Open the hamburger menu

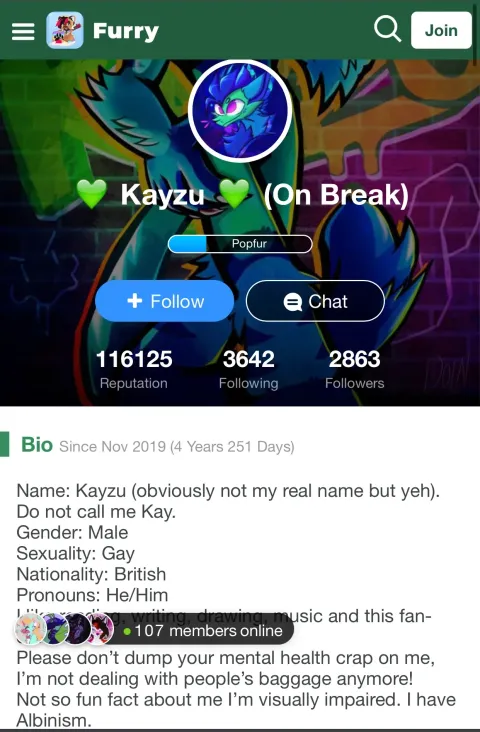[x=23, y=31]
